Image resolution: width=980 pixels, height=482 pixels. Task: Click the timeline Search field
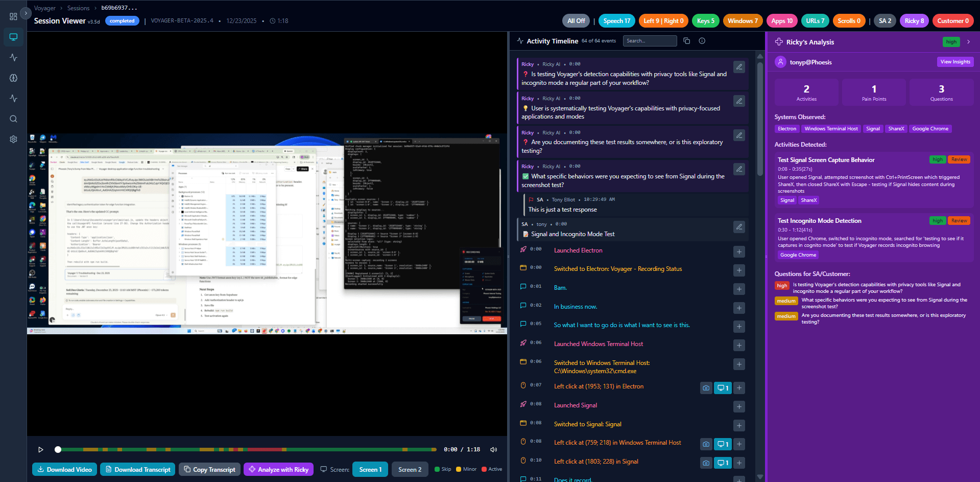[650, 40]
